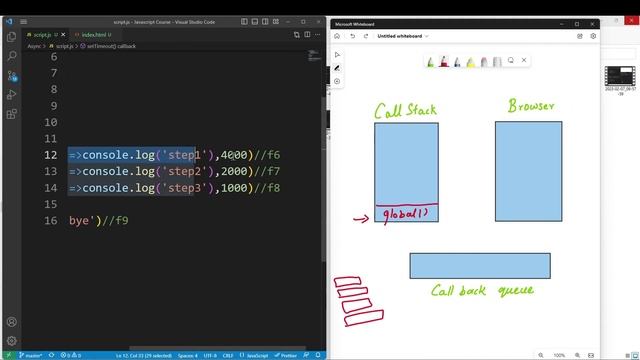
Task: Click the master branch in the status bar
Action: (x=31, y=356)
